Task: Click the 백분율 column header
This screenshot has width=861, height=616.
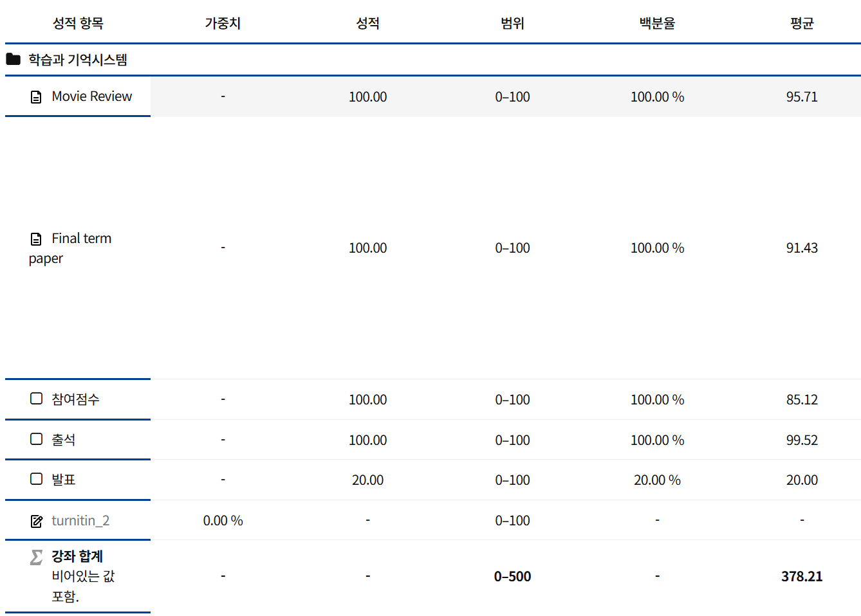Action: pos(657,23)
